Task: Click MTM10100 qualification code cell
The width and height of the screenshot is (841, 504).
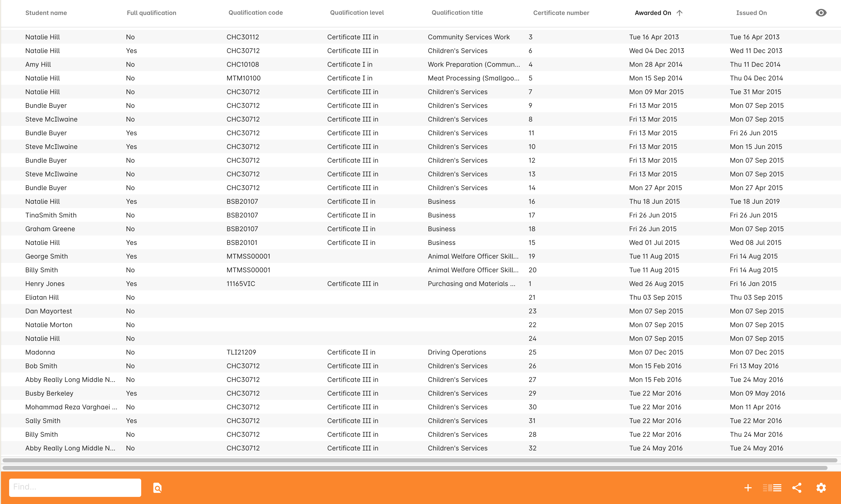Action: click(x=243, y=78)
